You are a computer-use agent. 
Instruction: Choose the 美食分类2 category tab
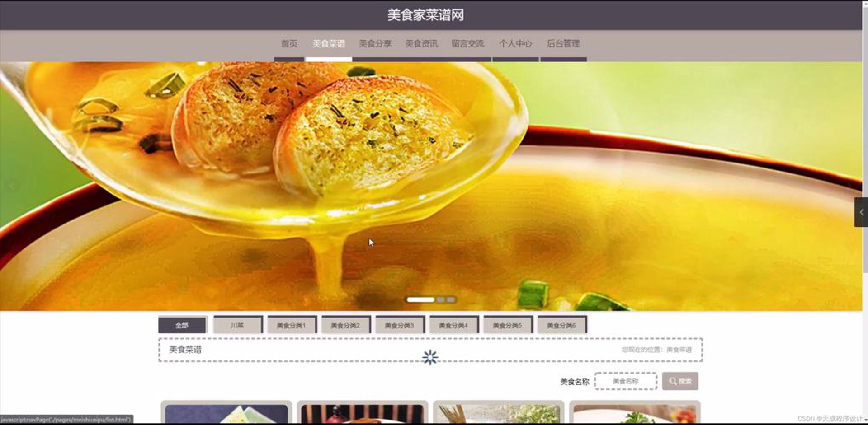pyautogui.click(x=345, y=325)
